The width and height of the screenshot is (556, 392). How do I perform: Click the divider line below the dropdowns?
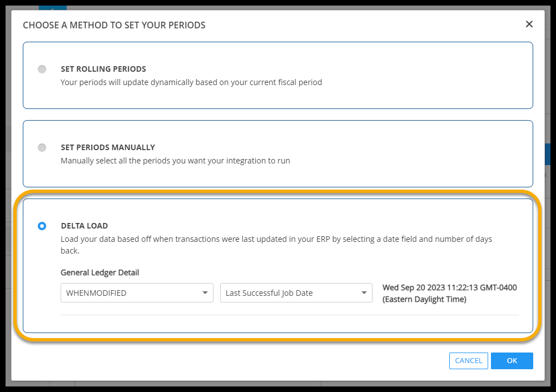(289, 315)
